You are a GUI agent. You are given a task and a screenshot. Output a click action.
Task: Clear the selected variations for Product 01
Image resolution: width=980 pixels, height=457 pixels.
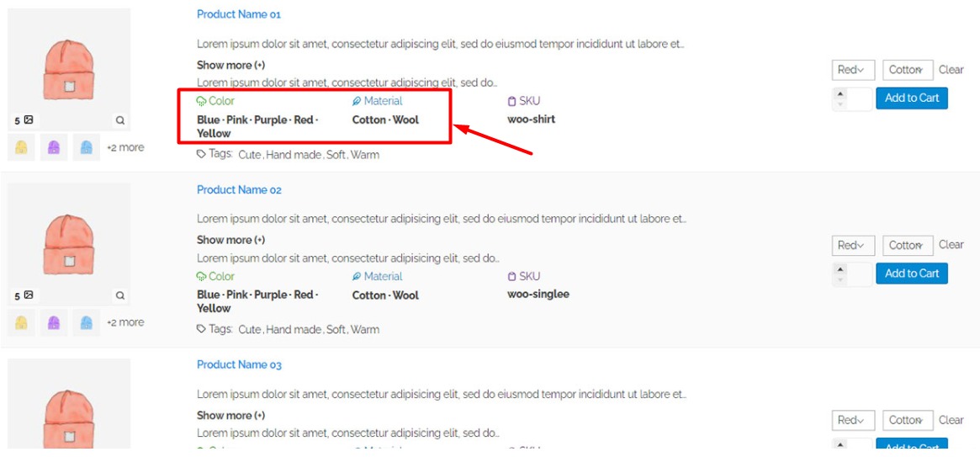(x=951, y=70)
